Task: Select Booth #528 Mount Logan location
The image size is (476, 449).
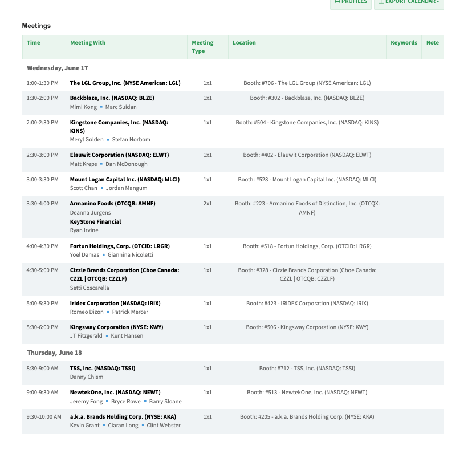Action: tap(307, 180)
